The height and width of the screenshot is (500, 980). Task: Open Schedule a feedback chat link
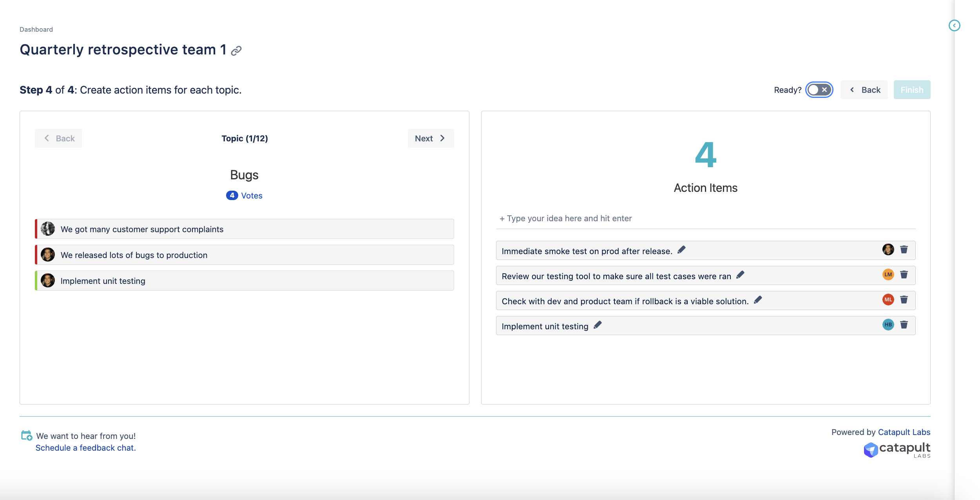85,448
